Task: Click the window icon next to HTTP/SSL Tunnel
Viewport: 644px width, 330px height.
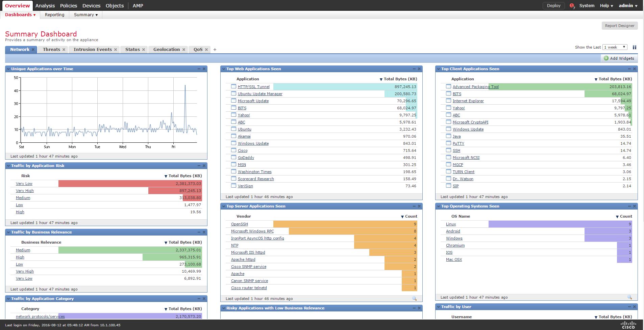Action: coord(233,86)
